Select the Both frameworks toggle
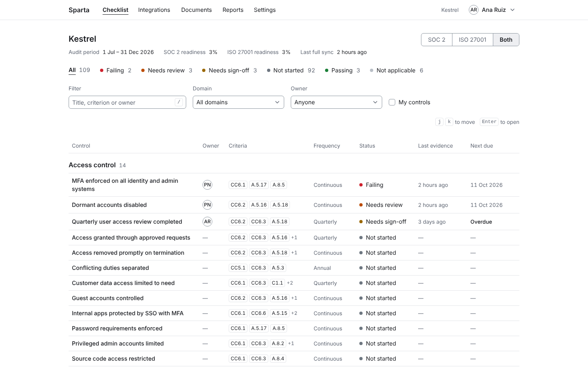Viewport: 588px width, 368px height. 506,40
